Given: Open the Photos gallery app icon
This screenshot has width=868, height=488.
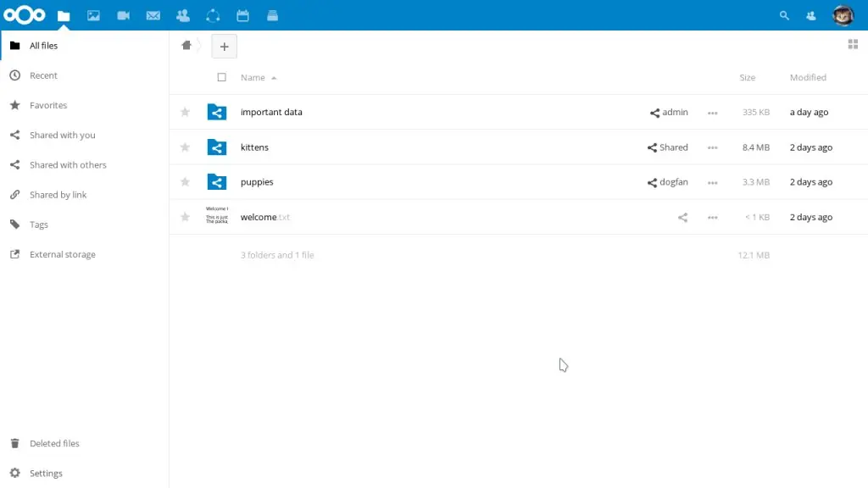Looking at the screenshot, I should tap(93, 15).
